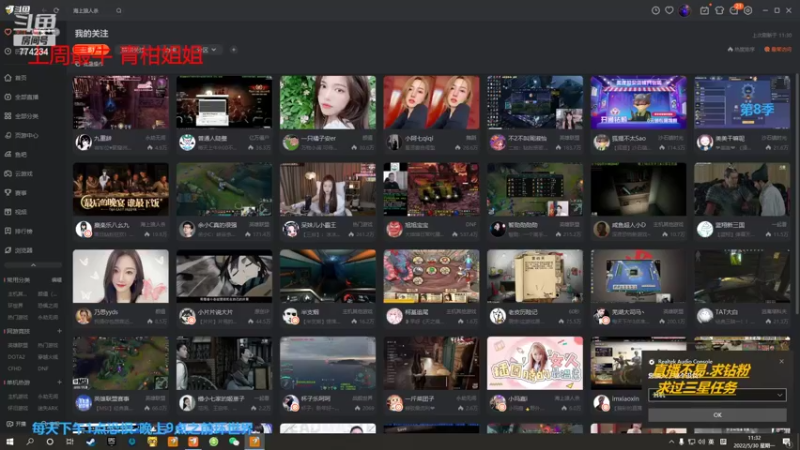The width and height of the screenshot is (800, 450).
Task: Refresh the page using top bar reload icon
Action: (x=56, y=10)
